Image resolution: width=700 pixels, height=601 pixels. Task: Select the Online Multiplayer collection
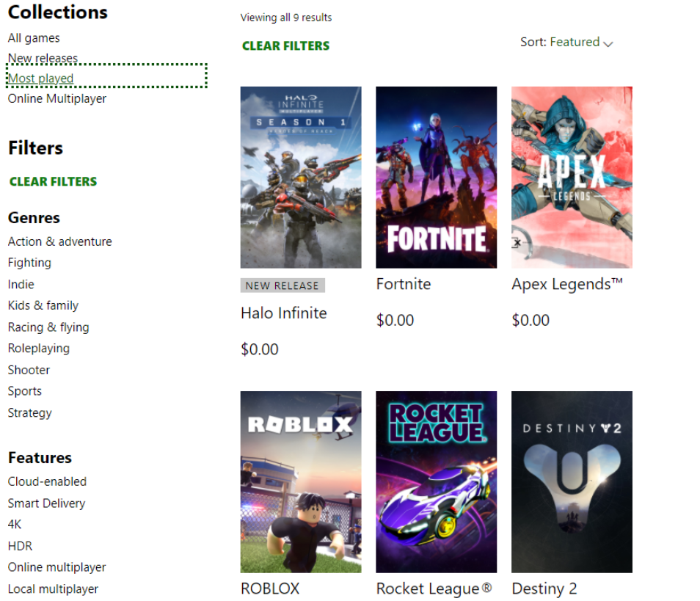[57, 98]
